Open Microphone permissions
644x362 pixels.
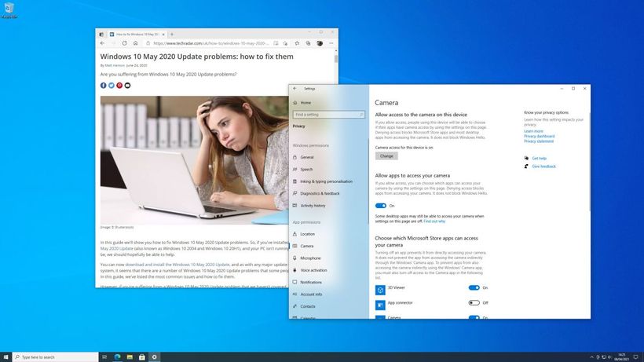(x=310, y=258)
